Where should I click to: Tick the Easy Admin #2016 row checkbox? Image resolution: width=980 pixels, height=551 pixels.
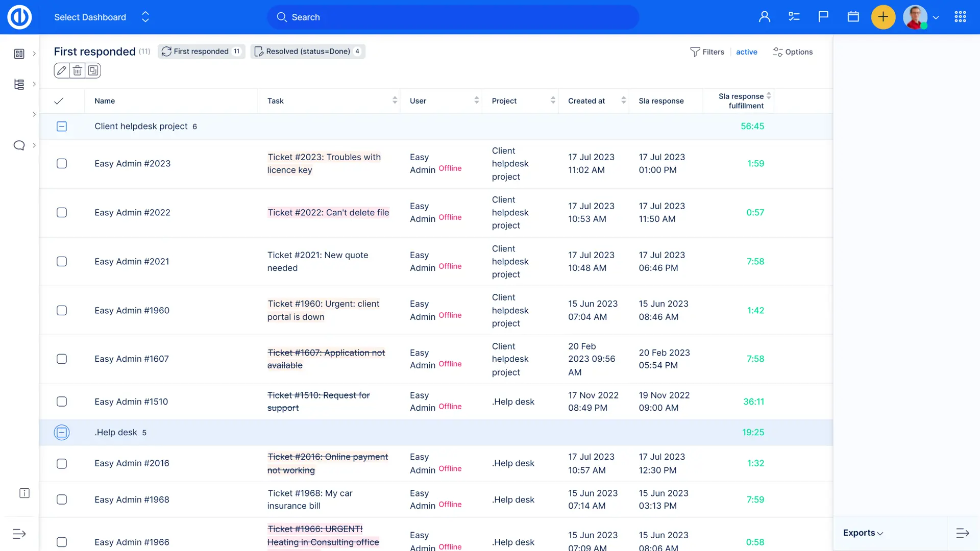62,464
